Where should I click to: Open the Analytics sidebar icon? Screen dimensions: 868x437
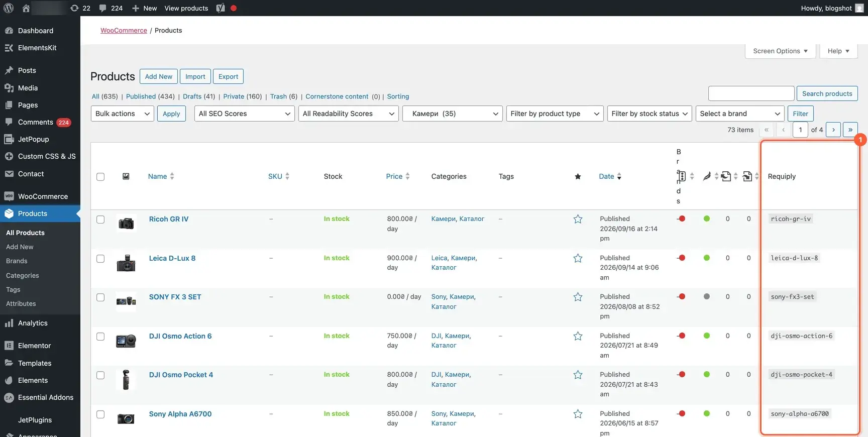pos(9,323)
